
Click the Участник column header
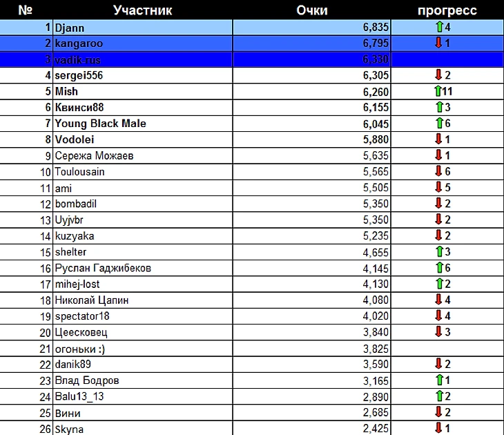[142, 10]
